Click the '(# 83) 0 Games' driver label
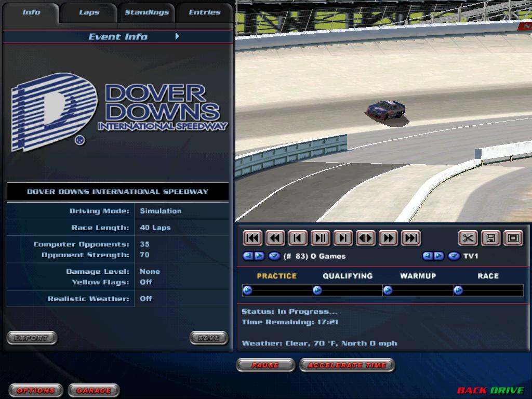This screenshot has height=399, width=532. (314, 256)
